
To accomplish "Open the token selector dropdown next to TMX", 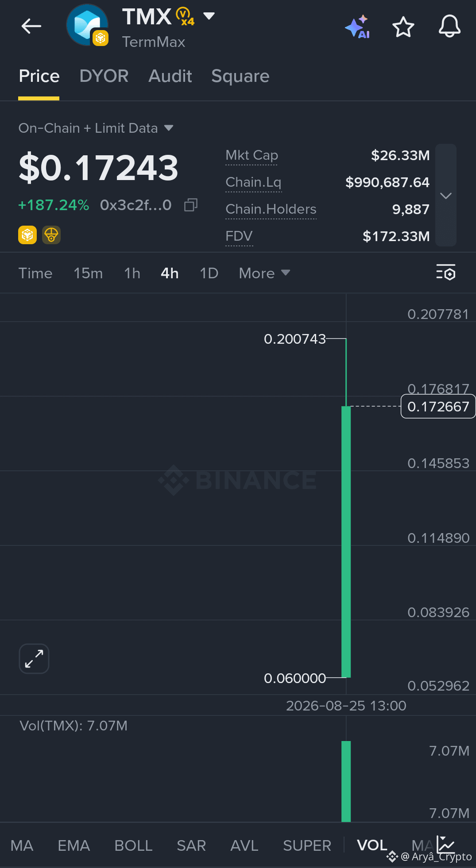I will tap(209, 16).
